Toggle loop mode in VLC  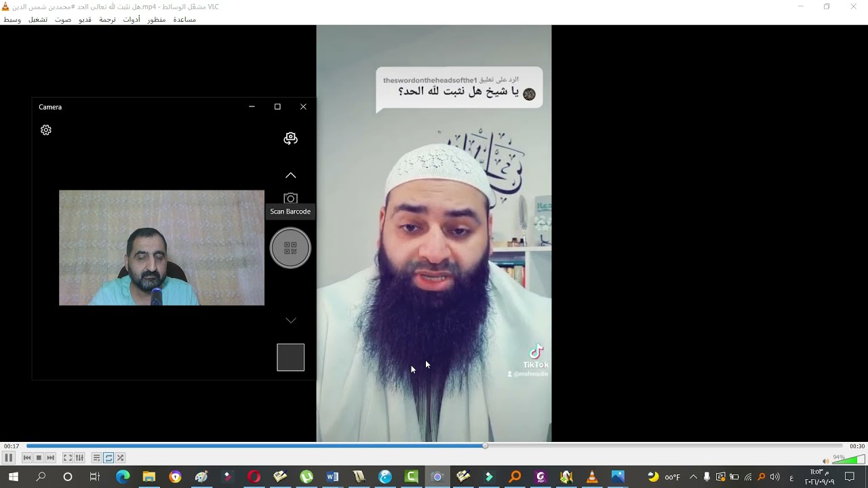(x=108, y=458)
